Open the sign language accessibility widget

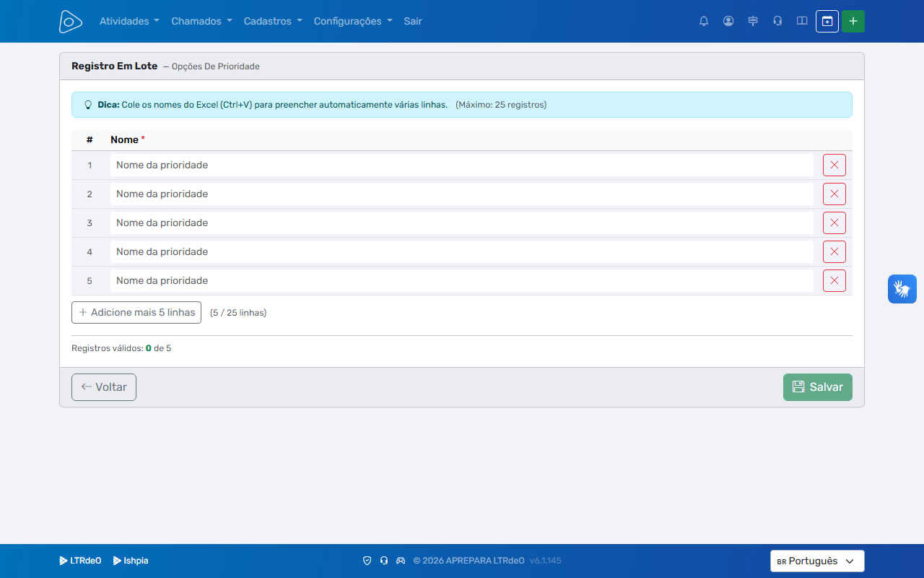pyautogui.click(x=902, y=289)
